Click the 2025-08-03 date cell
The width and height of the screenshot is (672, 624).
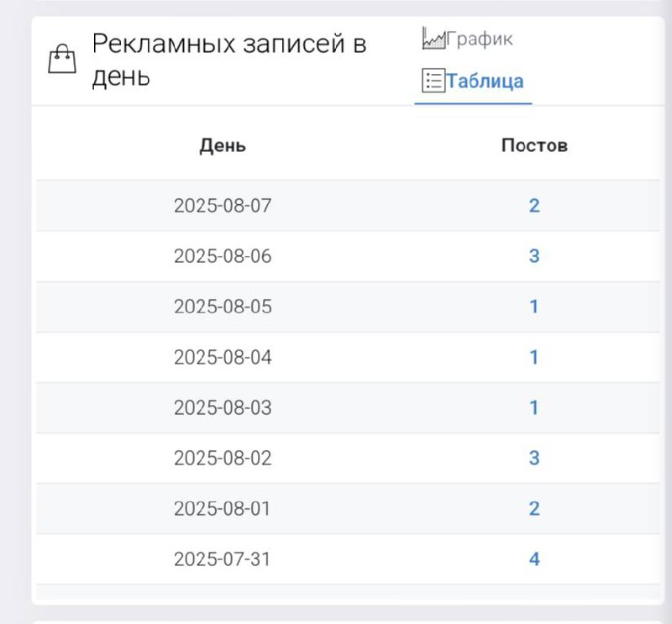coord(223,407)
